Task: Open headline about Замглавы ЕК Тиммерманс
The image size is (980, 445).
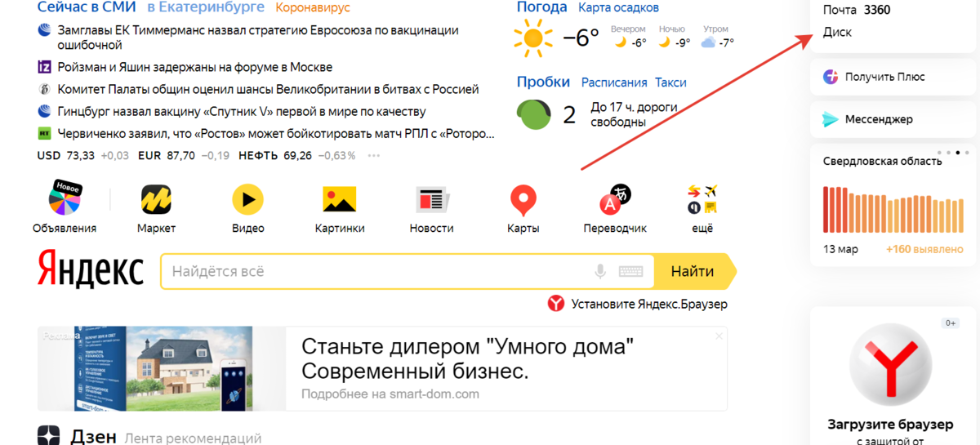Action: click(x=258, y=38)
